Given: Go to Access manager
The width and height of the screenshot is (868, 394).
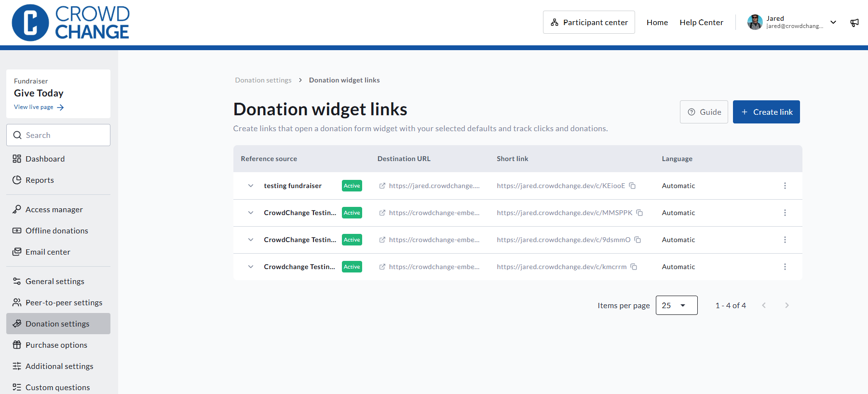Looking at the screenshot, I should click(x=58, y=209).
